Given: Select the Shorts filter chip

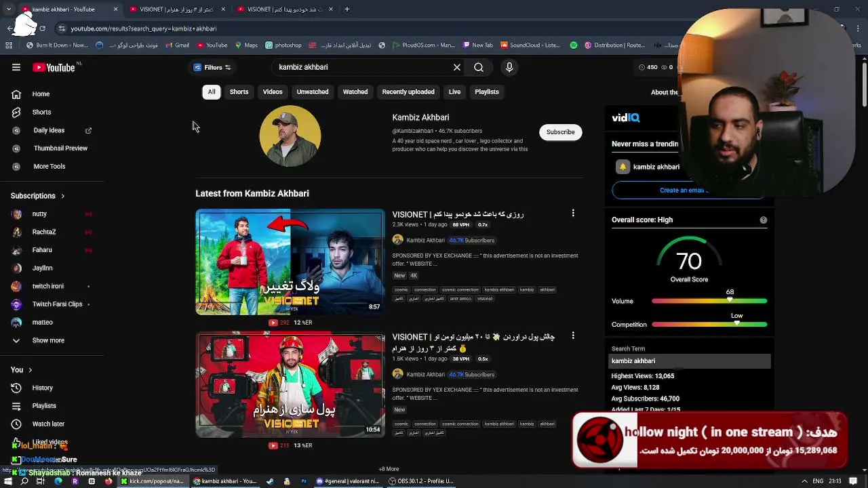Looking at the screenshot, I should click(239, 91).
